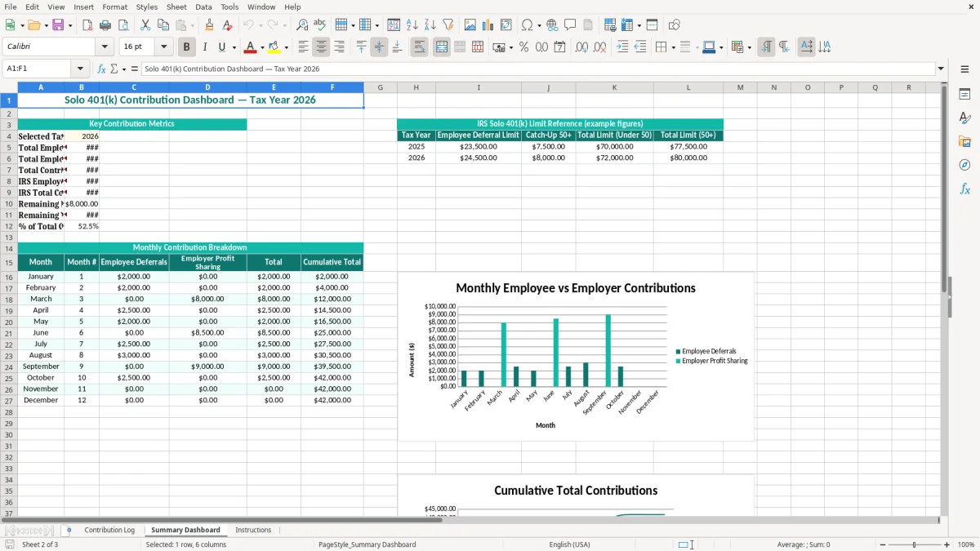Sort ascending A to Z
This screenshot has width=980, height=551.
pyautogui.click(x=412, y=25)
